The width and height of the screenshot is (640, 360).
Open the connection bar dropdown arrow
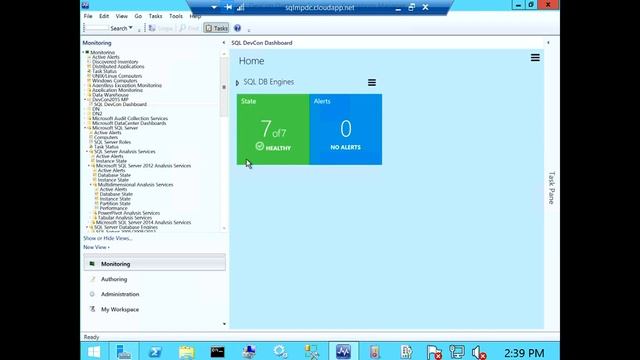(x=214, y=7)
